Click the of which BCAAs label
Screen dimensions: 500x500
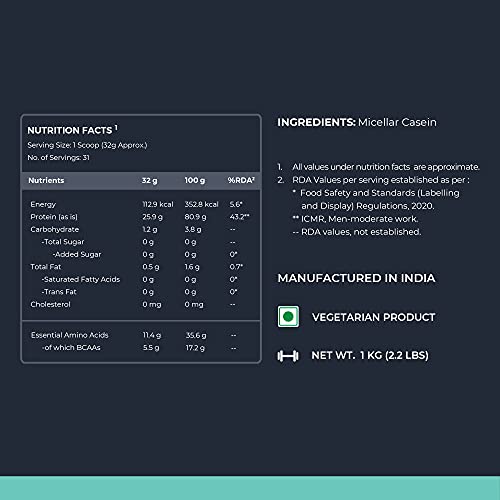tap(71, 348)
